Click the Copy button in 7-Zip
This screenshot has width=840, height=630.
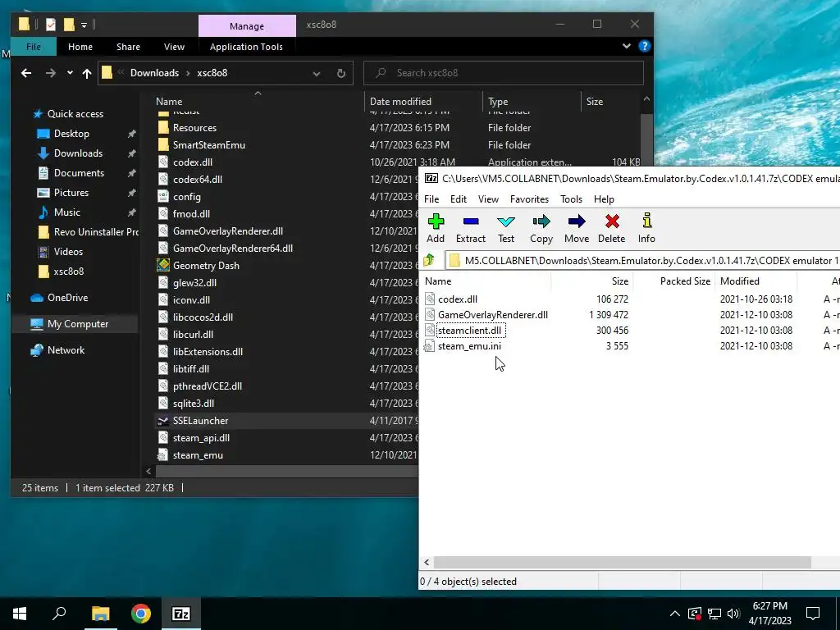tap(541, 228)
